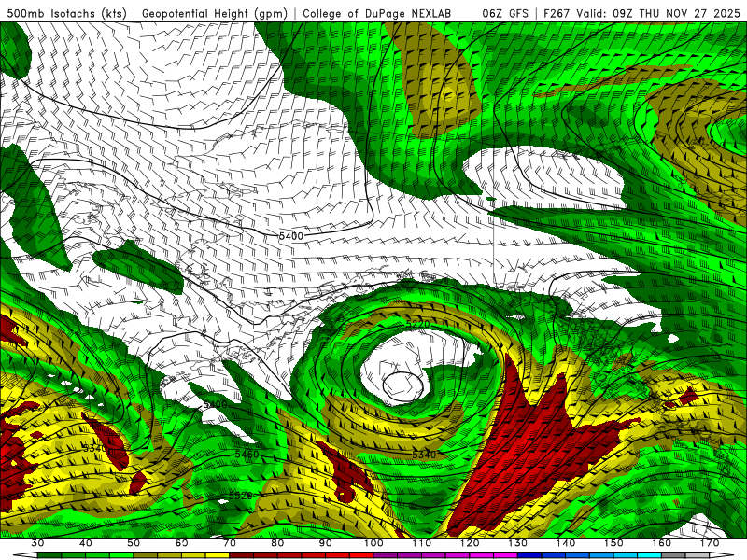Click the 110 knot value on the legend
This screenshot has width=747, height=560.
pos(422,543)
